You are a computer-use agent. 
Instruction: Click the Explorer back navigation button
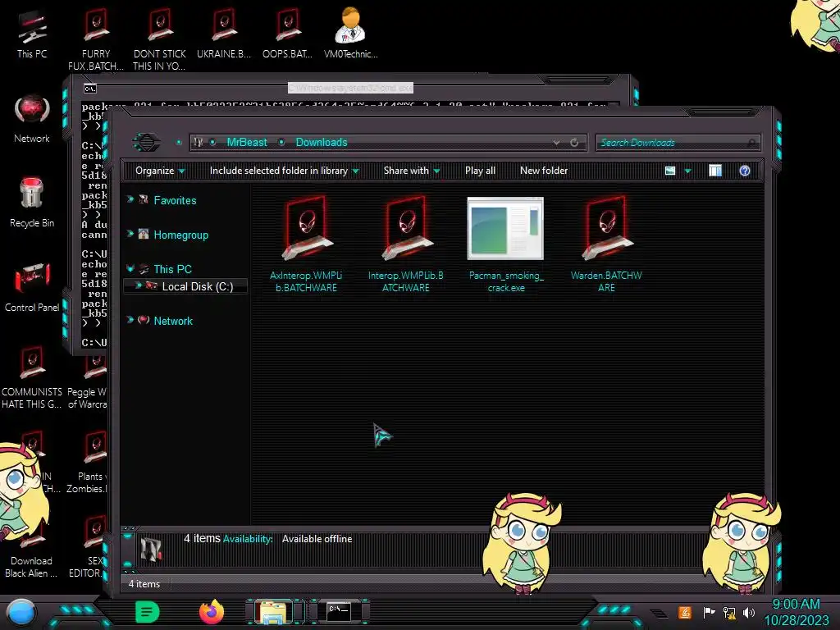pos(146,142)
